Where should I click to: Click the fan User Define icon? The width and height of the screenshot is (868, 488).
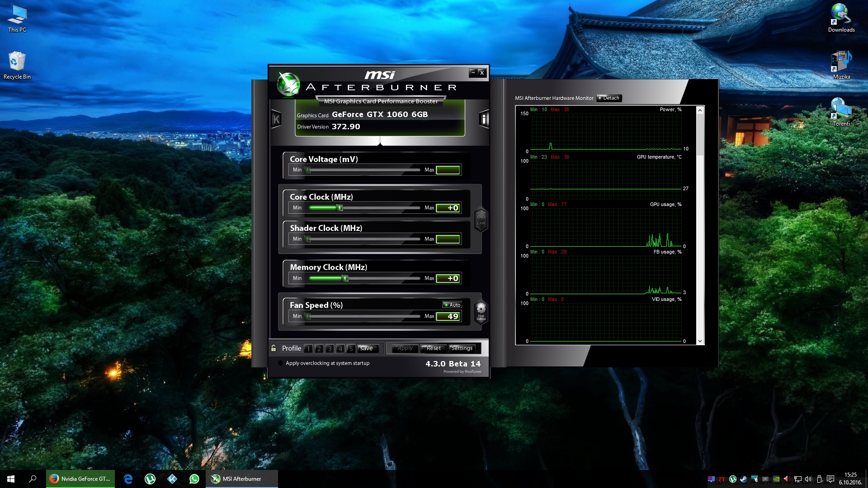click(x=481, y=311)
